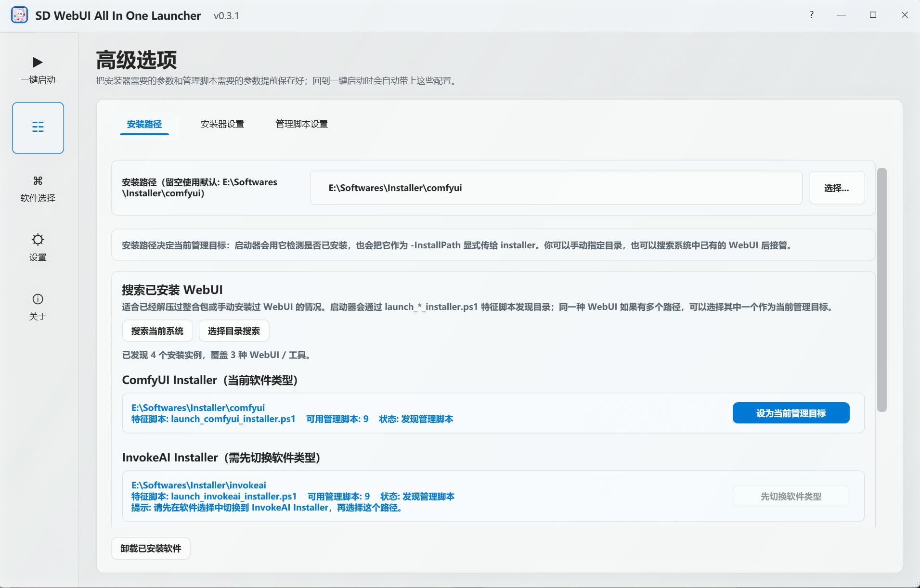Open the 关于 about page
Viewport: 920px width, 588px height.
pyautogui.click(x=38, y=307)
